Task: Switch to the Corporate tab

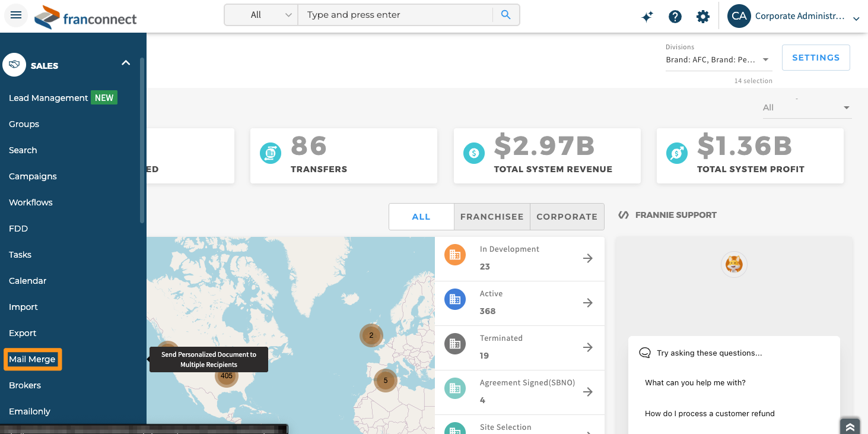Action: (567, 217)
